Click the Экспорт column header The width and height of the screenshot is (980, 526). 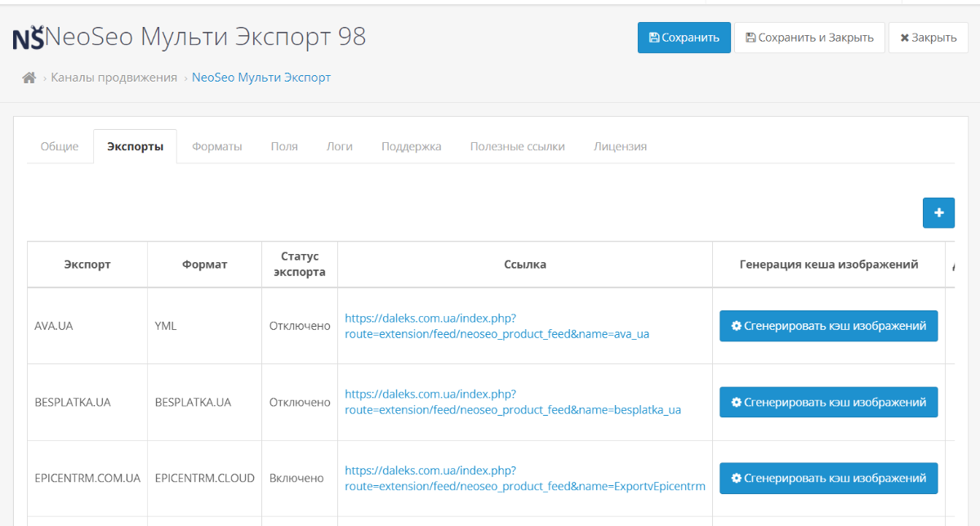(87, 265)
